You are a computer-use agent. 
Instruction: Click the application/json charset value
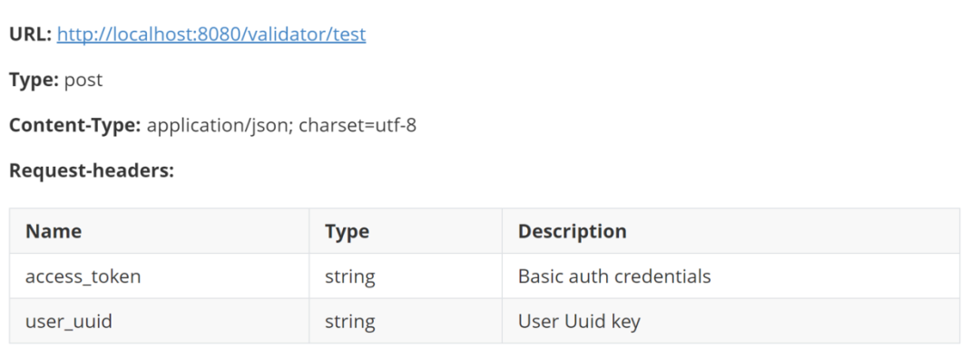pos(281,126)
